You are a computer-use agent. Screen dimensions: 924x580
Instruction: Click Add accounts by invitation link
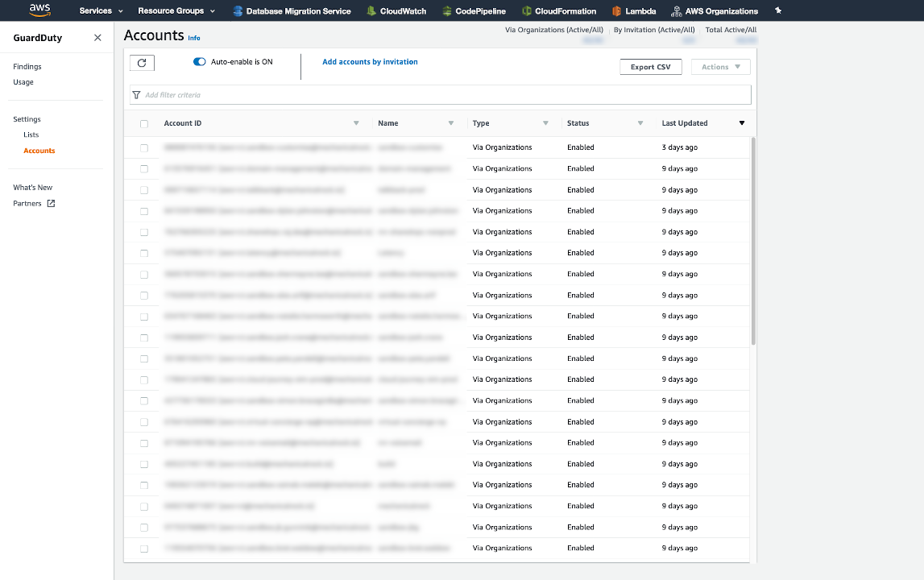pyautogui.click(x=370, y=62)
